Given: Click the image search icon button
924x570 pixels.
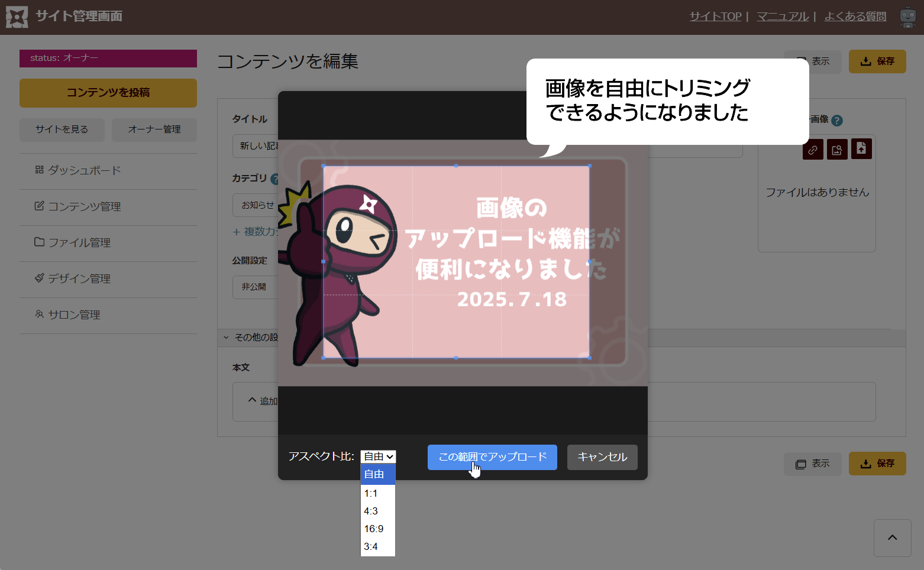Looking at the screenshot, I should (837, 150).
